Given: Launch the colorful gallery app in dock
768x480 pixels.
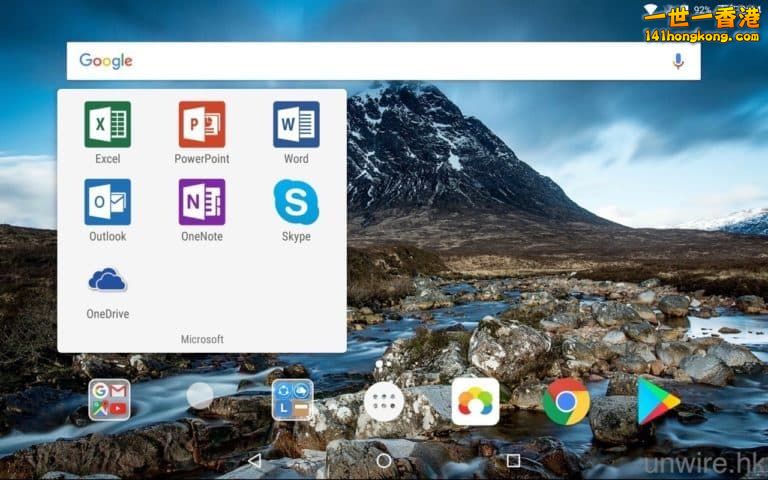Looking at the screenshot, I should point(476,401).
